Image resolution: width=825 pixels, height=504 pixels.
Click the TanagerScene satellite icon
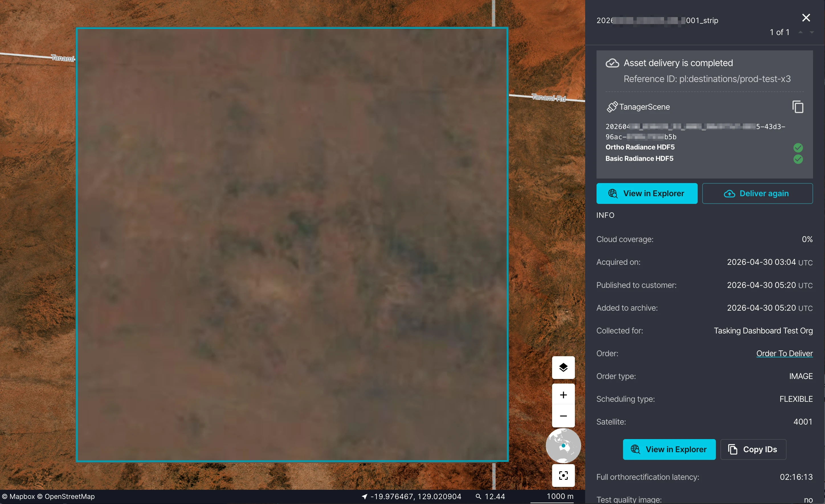click(x=612, y=107)
